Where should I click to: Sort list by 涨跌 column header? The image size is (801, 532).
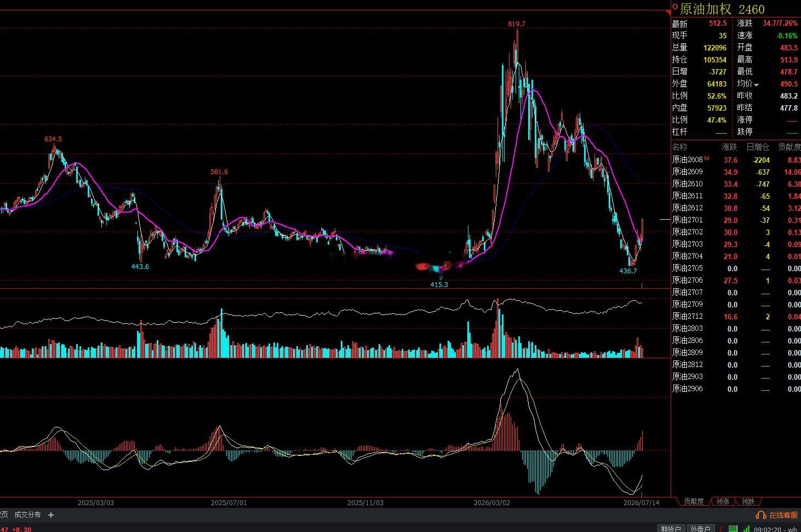click(729, 147)
